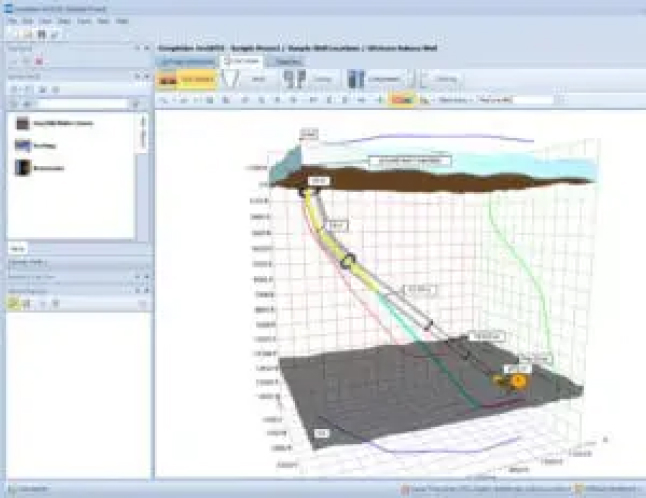Image resolution: width=646 pixels, height=498 pixels.
Task: Click the funnel-shaped ribbon icon
Action: [234, 79]
